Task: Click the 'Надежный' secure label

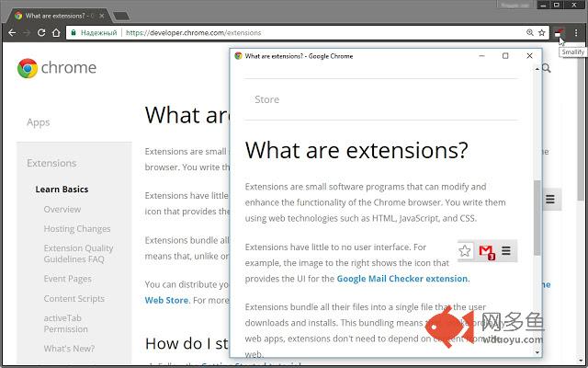Action: tap(98, 33)
